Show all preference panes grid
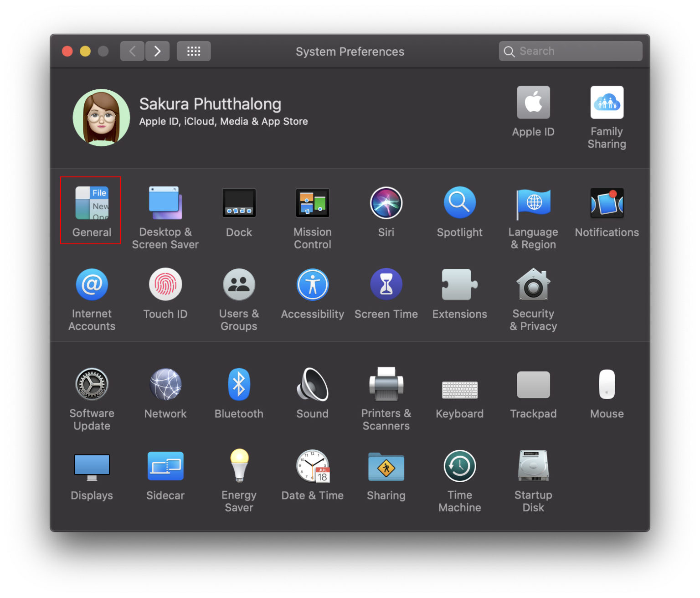This screenshot has width=700, height=598. point(193,51)
